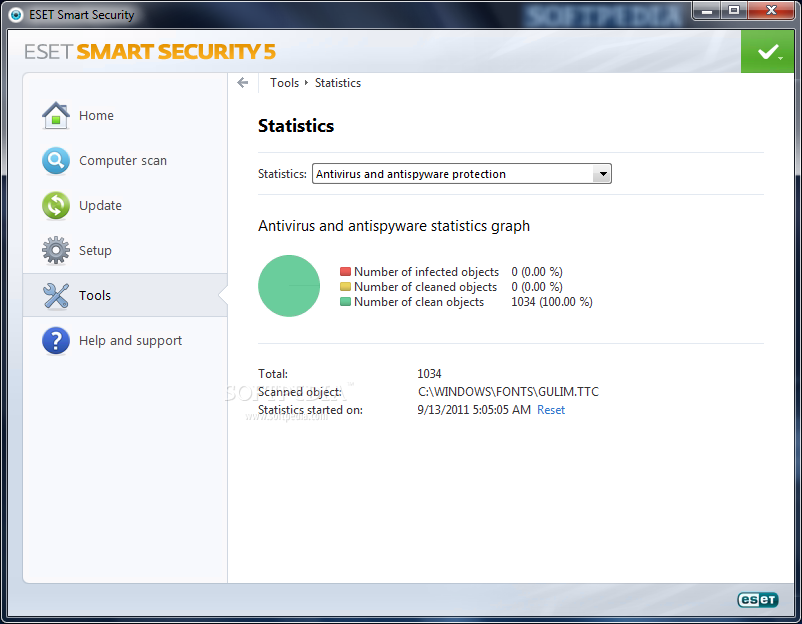Go back with the left arrow
Image resolution: width=802 pixels, height=624 pixels.
[x=243, y=82]
